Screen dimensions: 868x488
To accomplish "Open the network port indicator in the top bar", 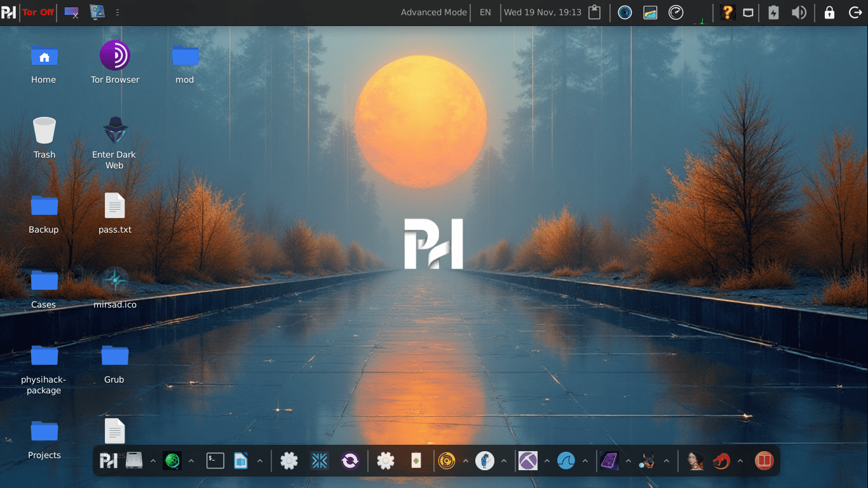I will click(748, 12).
